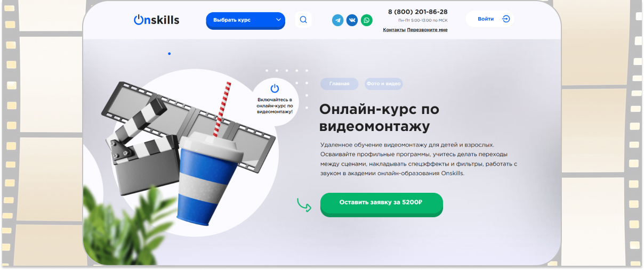Select the Главная breadcrumb tab
Viewport: 644px width, 270px height.
coord(340,84)
